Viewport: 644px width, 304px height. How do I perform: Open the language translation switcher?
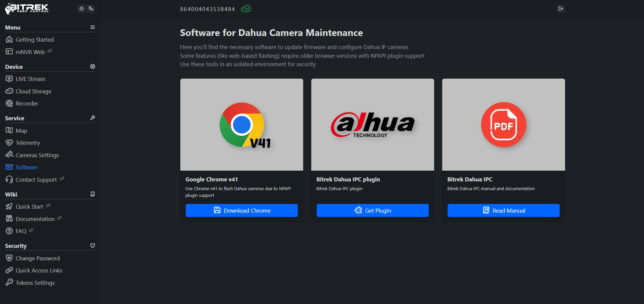point(91,9)
